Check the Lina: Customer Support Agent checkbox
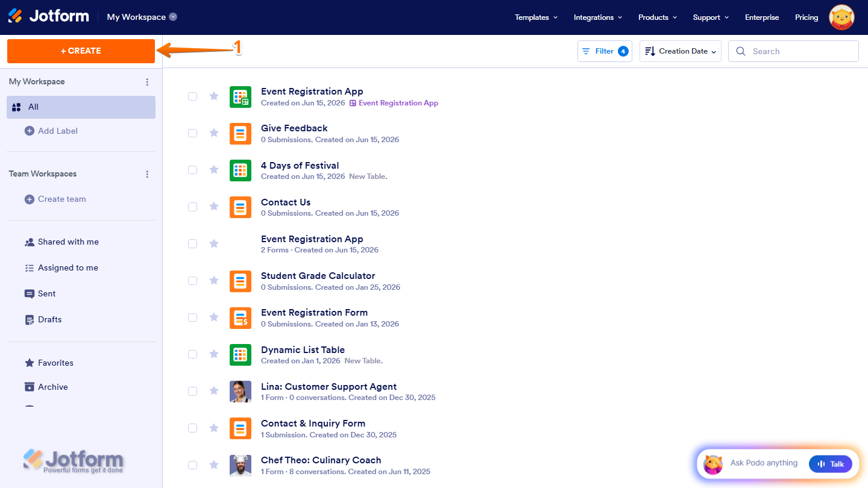Screen dimensions: 868x488 [192, 391]
